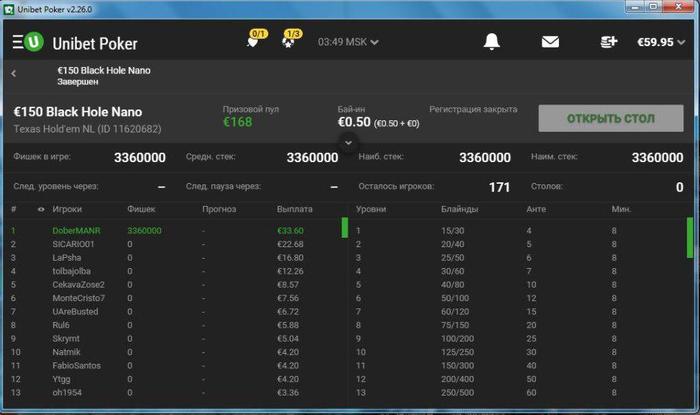Screen dimensions: 700x415
Task: Click the Блайнды column header
Action: [459, 209]
